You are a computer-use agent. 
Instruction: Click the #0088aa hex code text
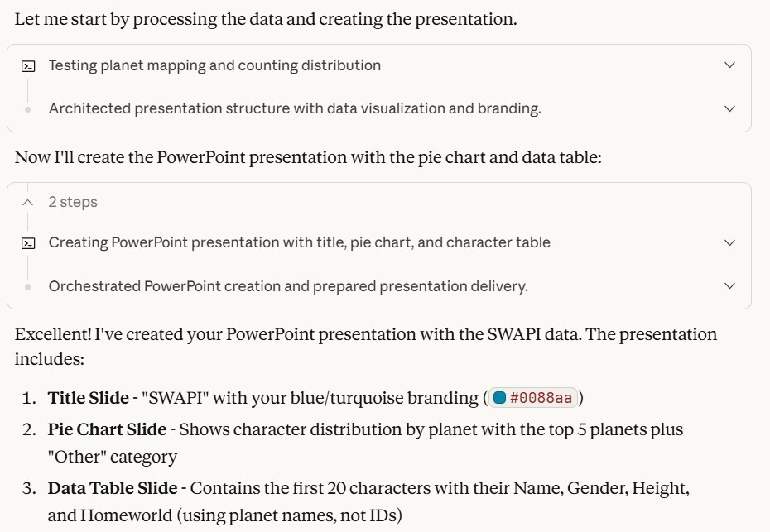coord(541,398)
